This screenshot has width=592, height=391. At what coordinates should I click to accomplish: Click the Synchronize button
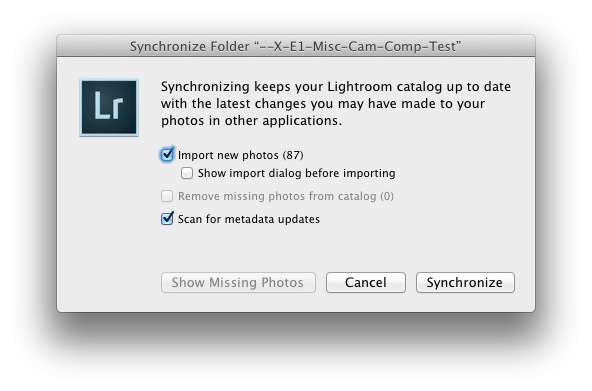(x=465, y=282)
